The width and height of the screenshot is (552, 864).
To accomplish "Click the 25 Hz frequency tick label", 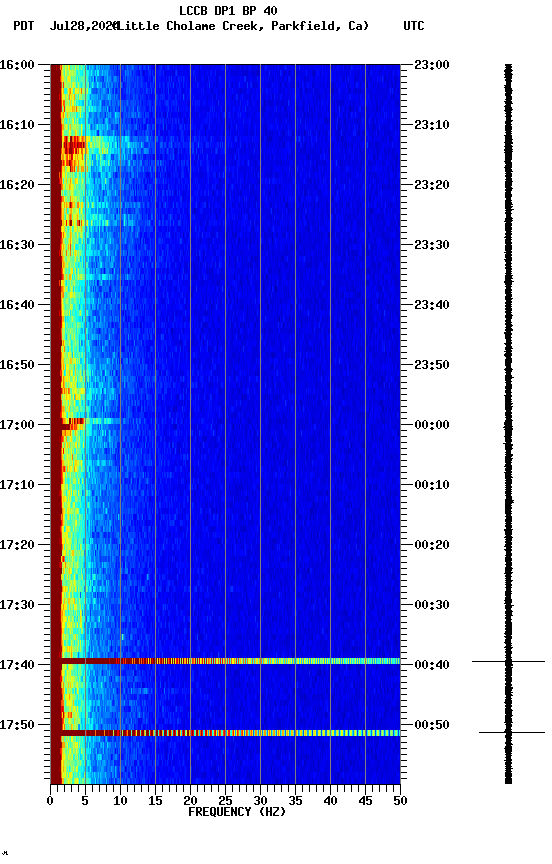I will (225, 801).
